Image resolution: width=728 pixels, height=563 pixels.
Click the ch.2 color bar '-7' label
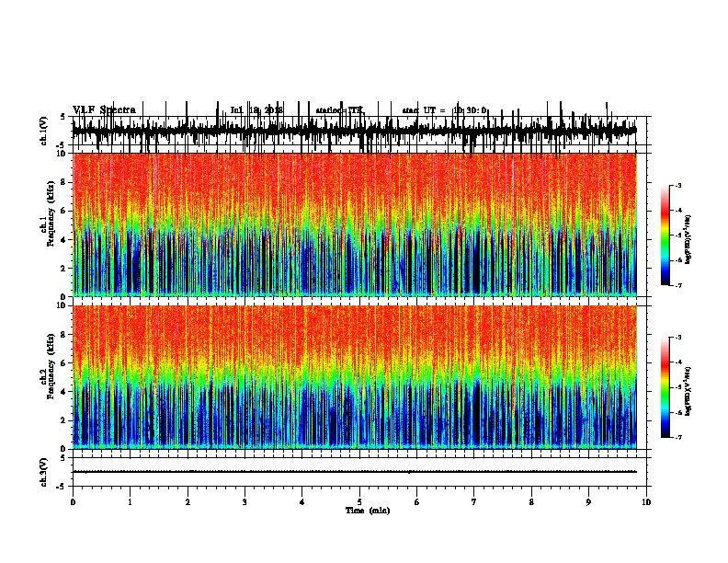pos(677,437)
